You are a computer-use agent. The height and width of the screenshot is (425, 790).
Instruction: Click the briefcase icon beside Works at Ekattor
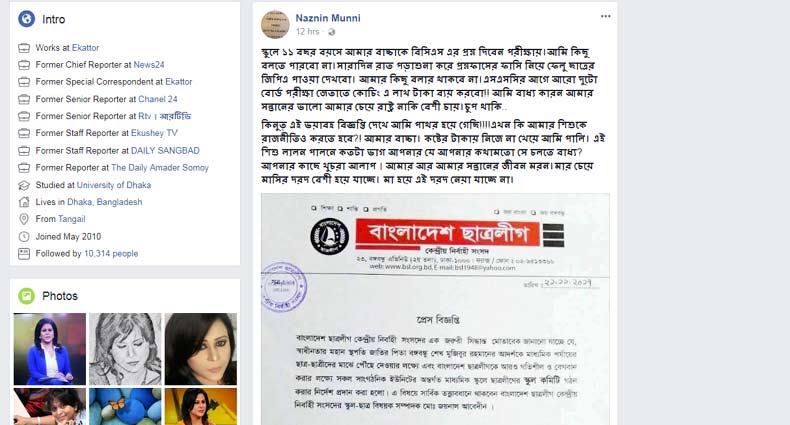click(24, 48)
